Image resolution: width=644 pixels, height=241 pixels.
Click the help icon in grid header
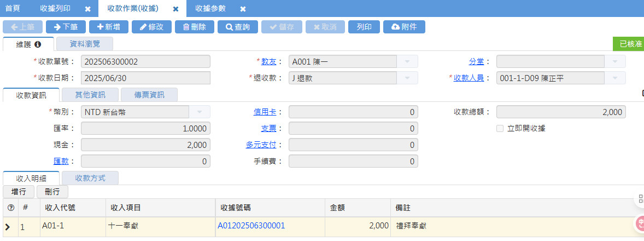point(10,208)
